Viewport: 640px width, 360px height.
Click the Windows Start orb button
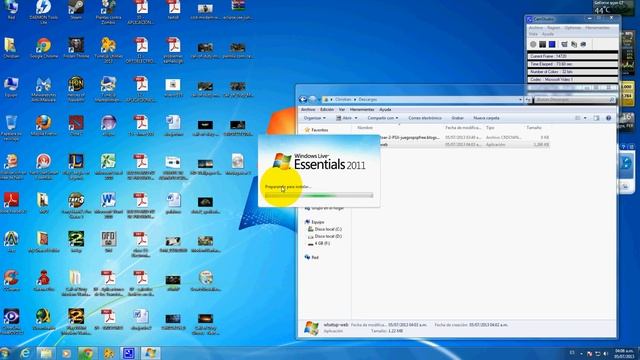point(5,353)
